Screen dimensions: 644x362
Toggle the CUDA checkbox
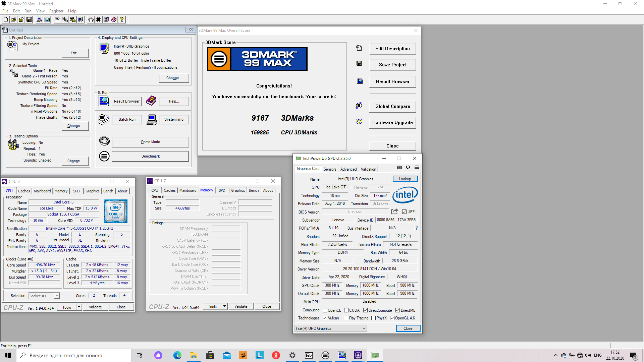pos(346,310)
